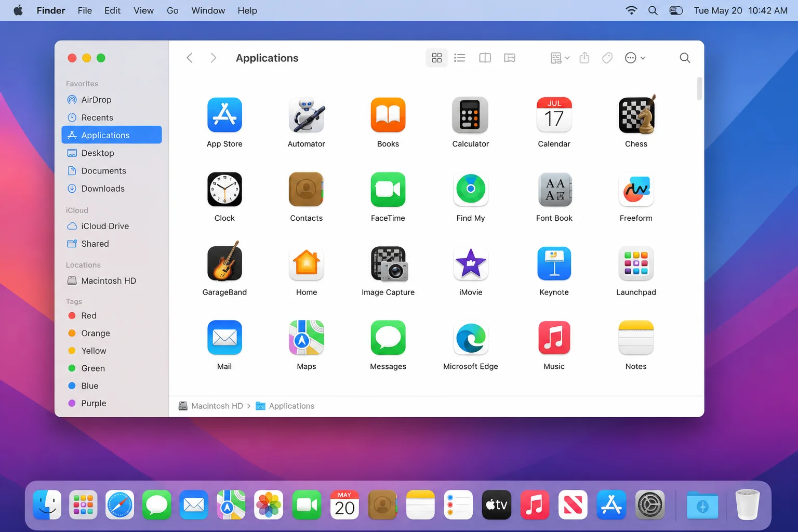This screenshot has width=798, height=532.
Task: Click the vertical scrollbar in Finder window
Action: point(699,88)
